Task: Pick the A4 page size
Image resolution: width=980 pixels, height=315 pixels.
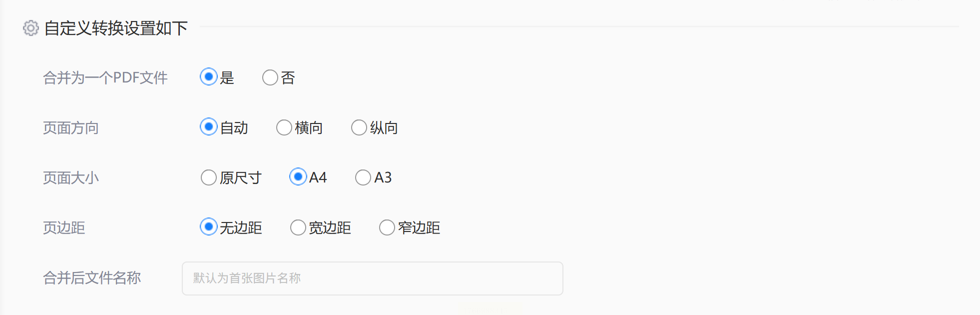Action: tap(298, 177)
